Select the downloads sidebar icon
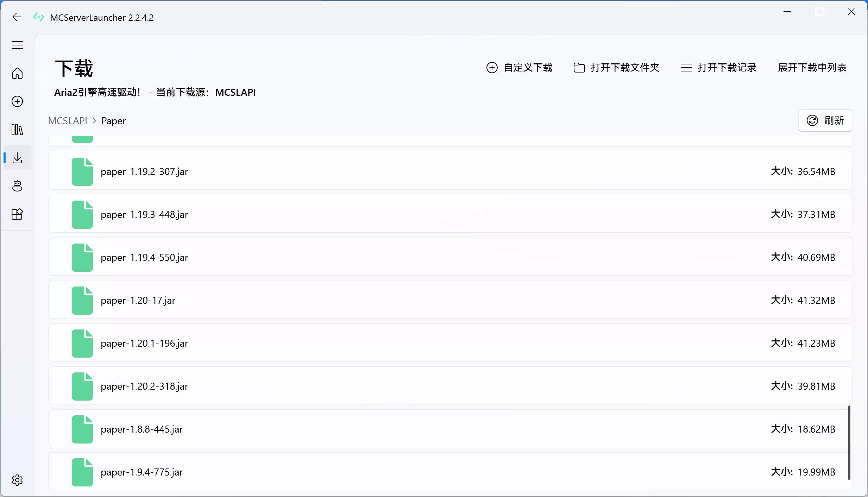868x497 pixels. (17, 158)
